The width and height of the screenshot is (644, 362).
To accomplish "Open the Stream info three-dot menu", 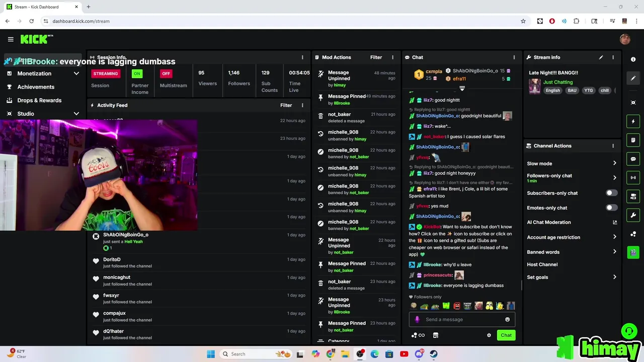I will (x=613, y=57).
